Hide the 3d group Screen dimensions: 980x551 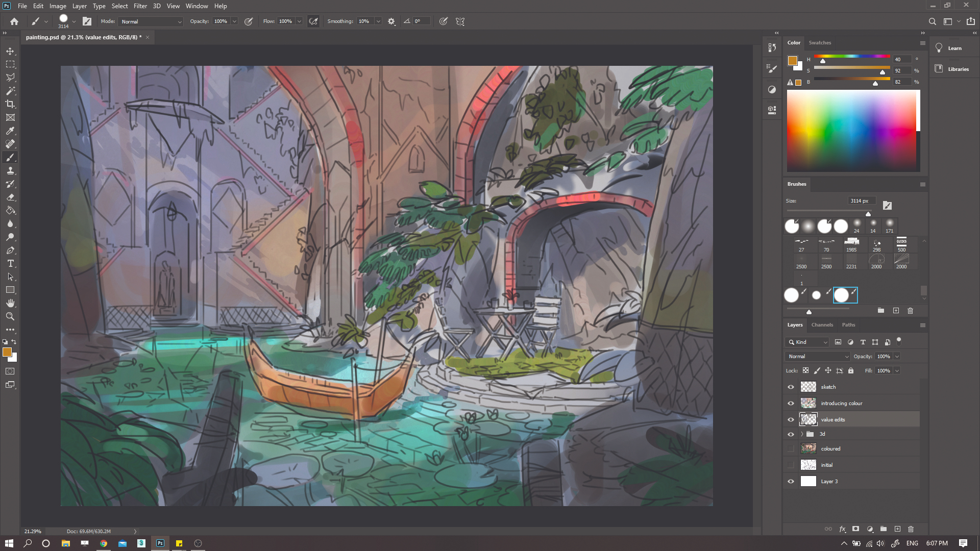(791, 434)
